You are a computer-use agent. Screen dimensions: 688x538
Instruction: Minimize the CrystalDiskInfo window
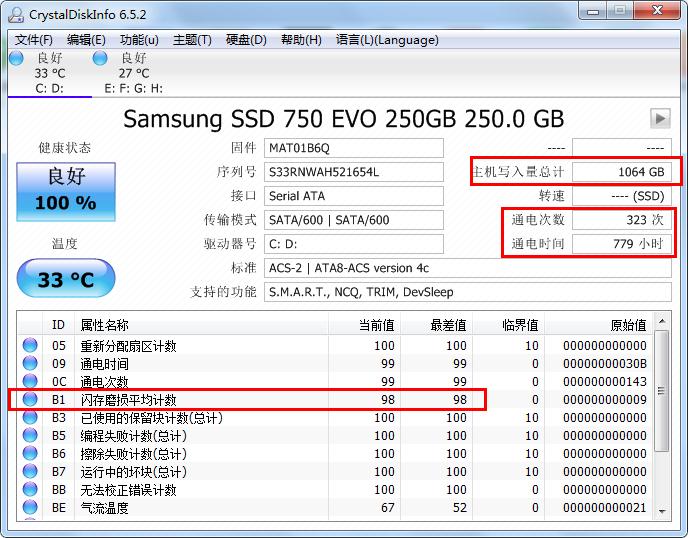[593, 11]
